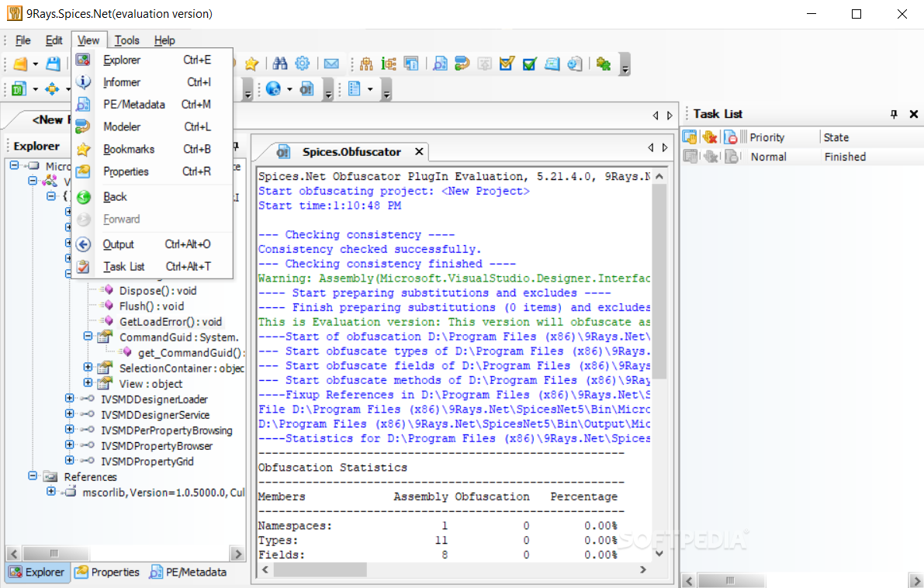Click the blue gear settings toolbar icon
The height and width of the screenshot is (588, 924).
[x=303, y=64]
